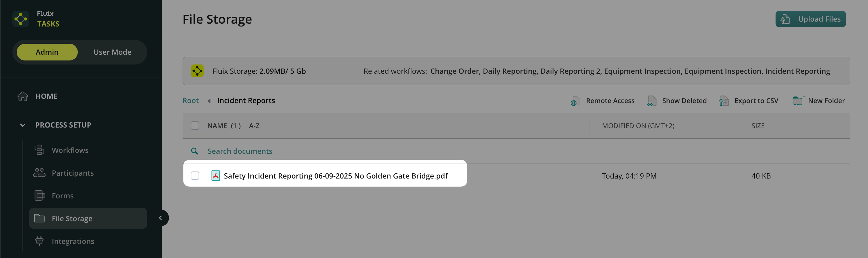Collapse the Process Setup section
Image resolution: width=868 pixels, height=258 pixels.
pyautogui.click(x=22, y=125)
